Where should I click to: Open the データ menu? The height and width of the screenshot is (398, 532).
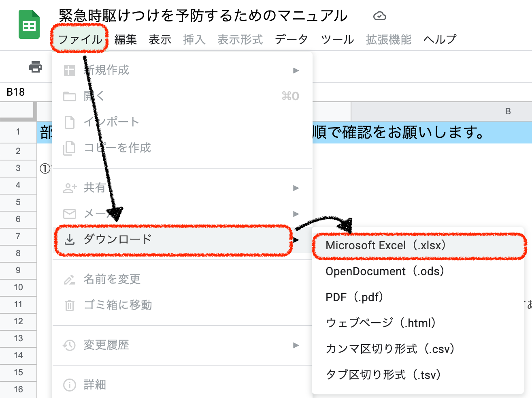point(291,39)
